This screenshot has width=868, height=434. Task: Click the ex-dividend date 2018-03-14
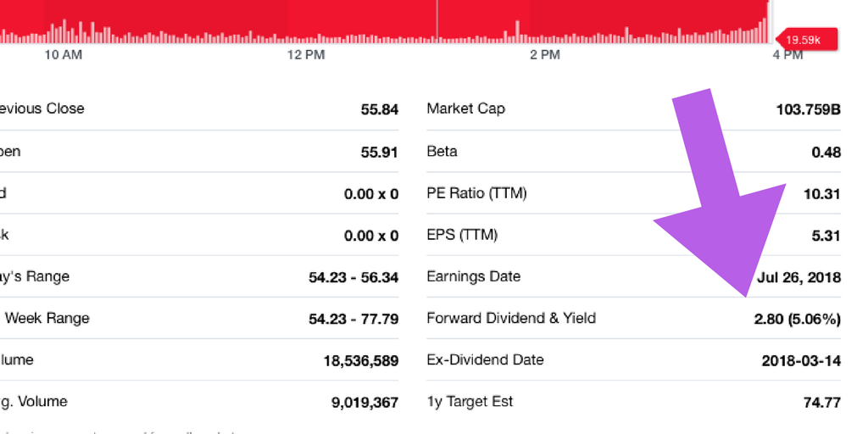click(x=801, y=361)
